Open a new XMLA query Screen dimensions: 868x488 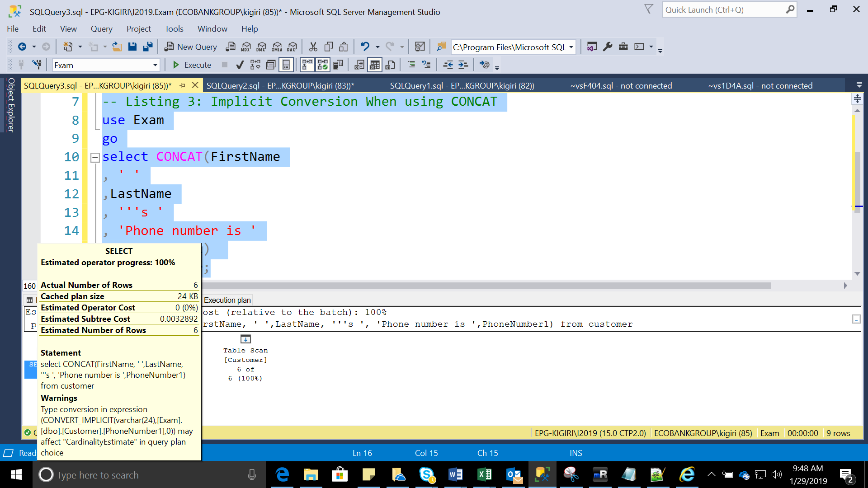[277, 47]
